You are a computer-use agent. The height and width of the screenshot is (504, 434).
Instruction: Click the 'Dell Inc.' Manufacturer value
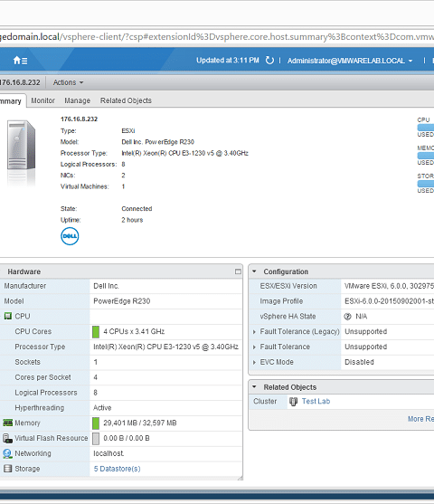(106, 286)
